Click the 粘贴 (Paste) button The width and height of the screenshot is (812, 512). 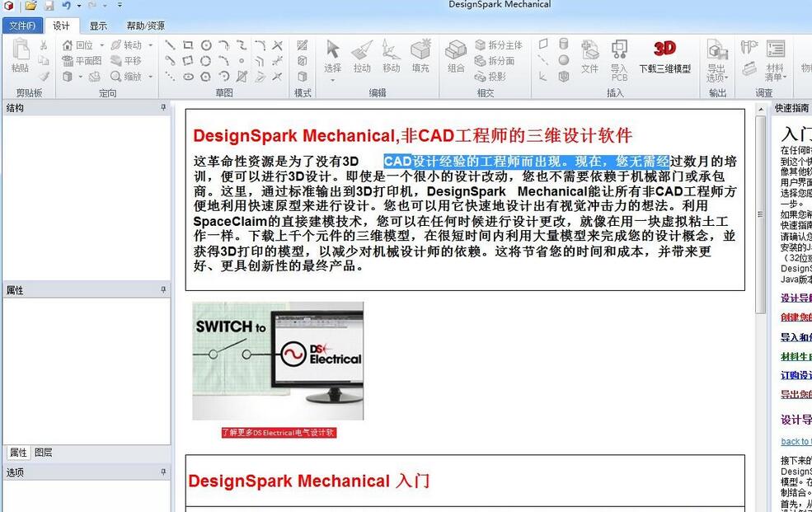[20, 56]
